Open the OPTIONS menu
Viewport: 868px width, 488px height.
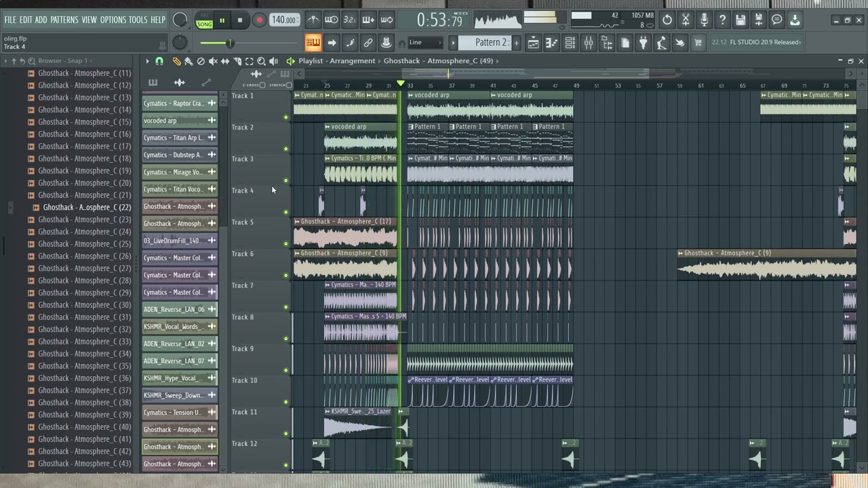(x=113, y=20)
